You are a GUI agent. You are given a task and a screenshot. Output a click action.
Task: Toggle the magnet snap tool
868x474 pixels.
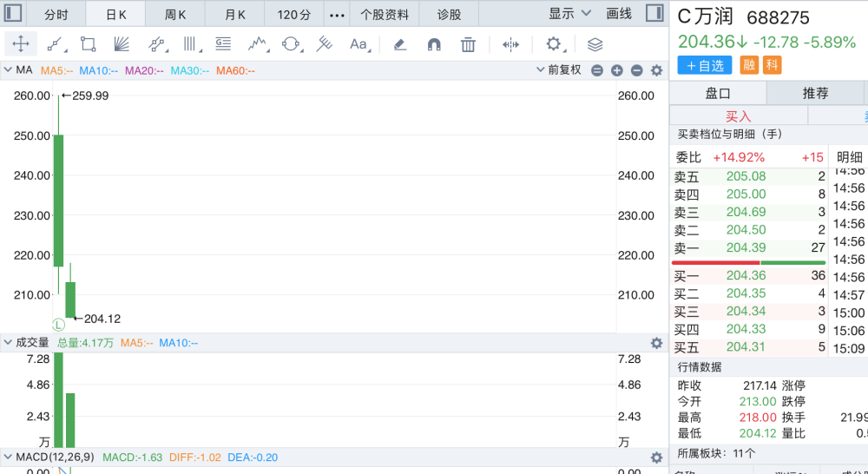coord(434,43)
